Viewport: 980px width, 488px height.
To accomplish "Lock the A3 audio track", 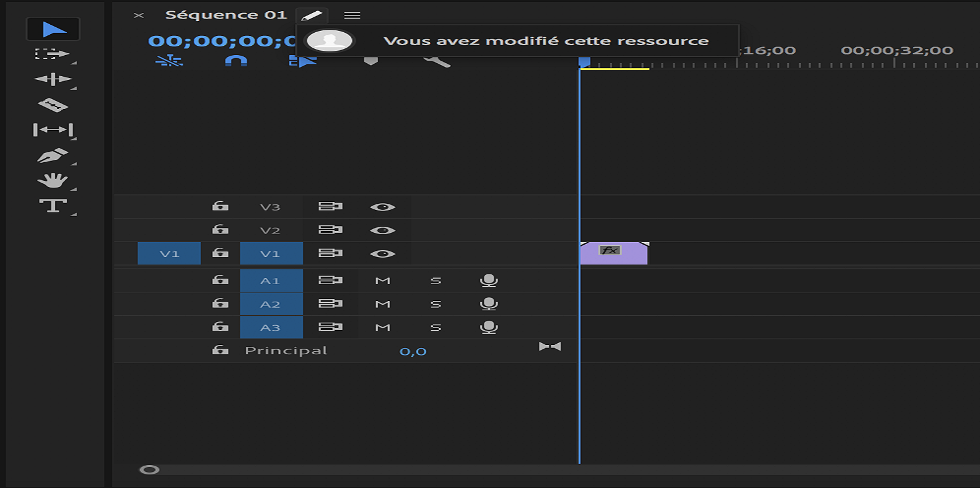I will 221,326.
